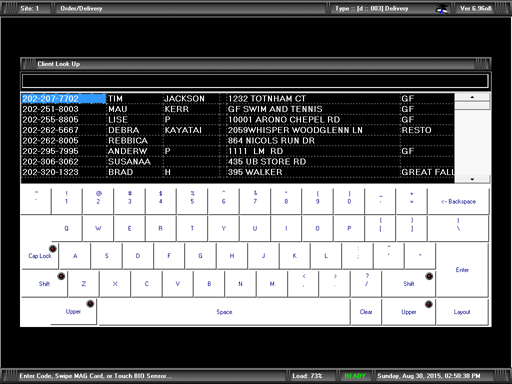Tap the Backspace key

pos(458,201)
